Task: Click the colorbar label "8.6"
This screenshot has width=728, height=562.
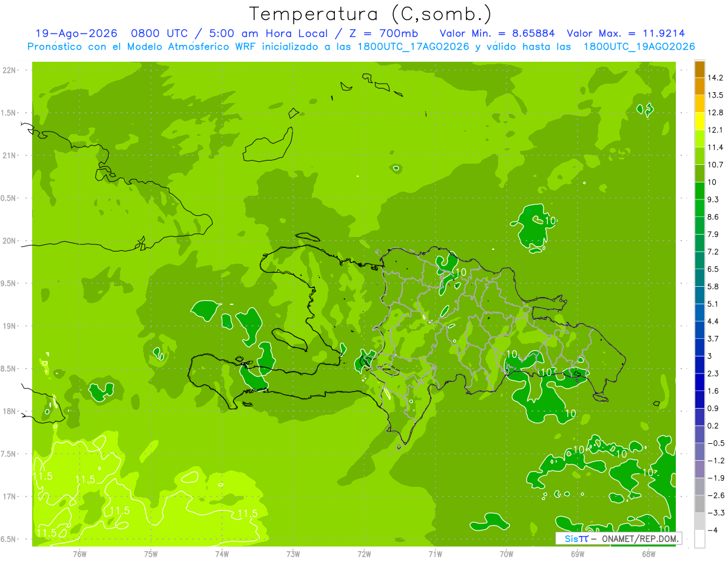Action: (x=713, y=217)
